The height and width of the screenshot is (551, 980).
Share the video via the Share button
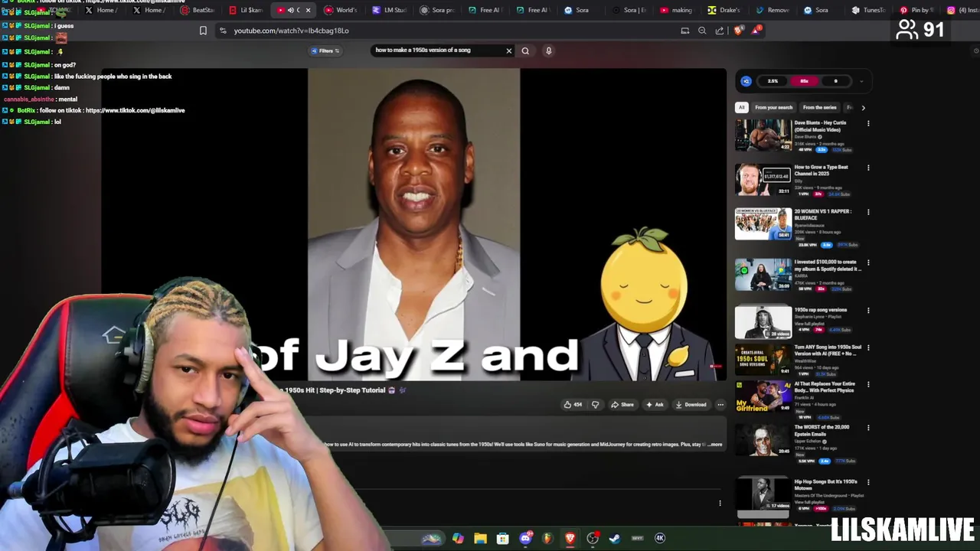click(x=622, y=404)
